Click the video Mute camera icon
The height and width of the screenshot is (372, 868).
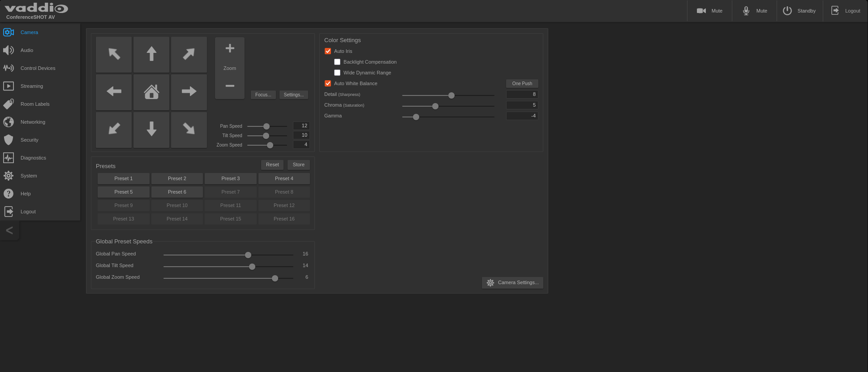click(701, 11)
